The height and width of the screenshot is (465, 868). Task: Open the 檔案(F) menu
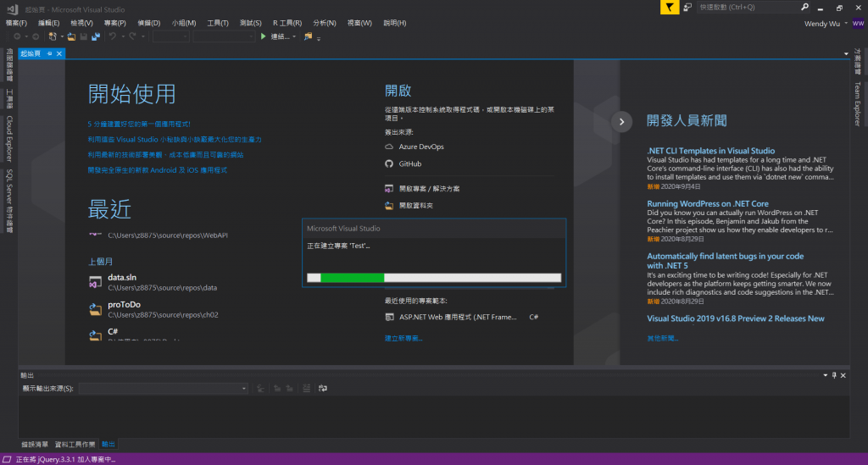pyautogui.click(x=16, y=23)
